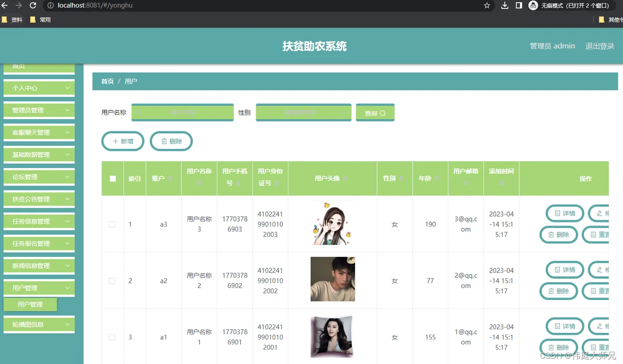Viewport: 623px width, 364px height.
Task: Sort by 用户邮箱 column arrows
Action: [466, 183]
